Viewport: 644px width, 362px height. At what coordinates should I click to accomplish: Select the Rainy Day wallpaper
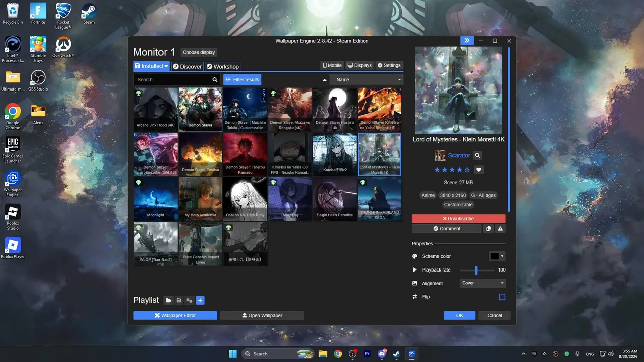pos(290,199)
